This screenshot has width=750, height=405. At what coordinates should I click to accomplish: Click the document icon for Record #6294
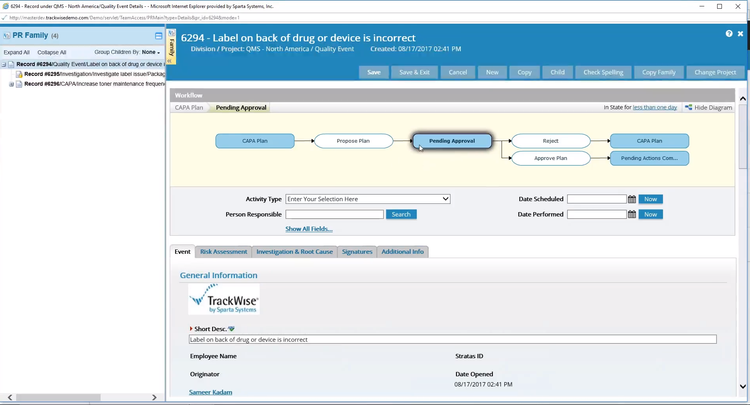point(11,64)
